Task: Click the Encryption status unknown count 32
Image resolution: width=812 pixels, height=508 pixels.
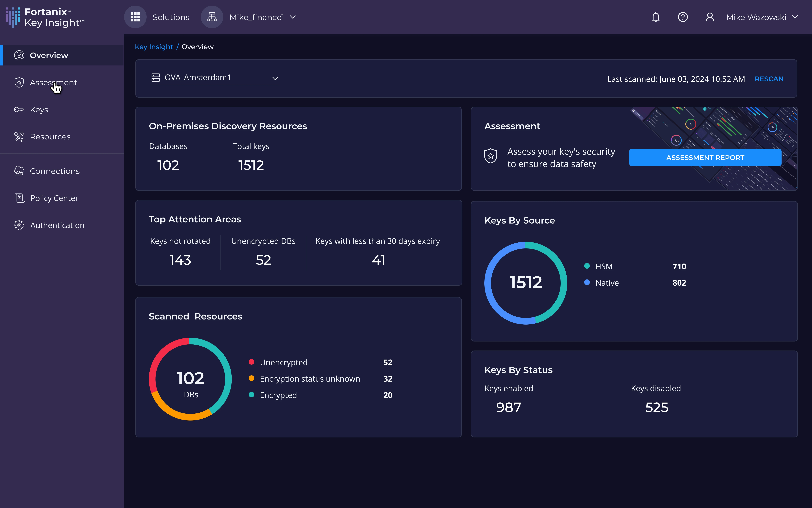Action: click(x=388, y=379)
